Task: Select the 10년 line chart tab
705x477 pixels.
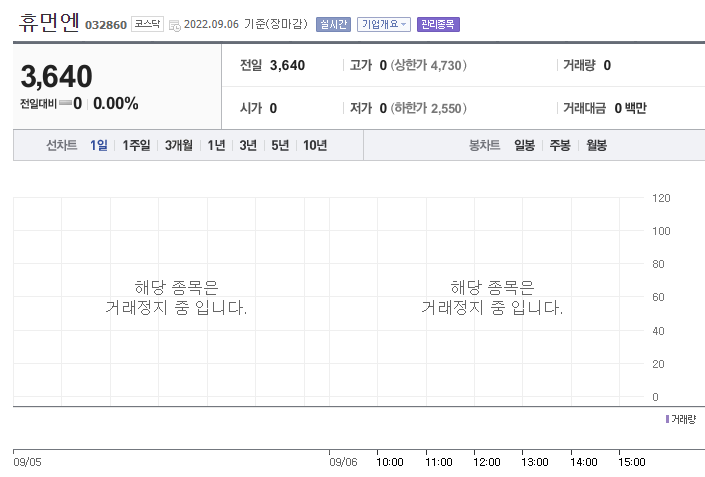Action: (x=315, y=145)
